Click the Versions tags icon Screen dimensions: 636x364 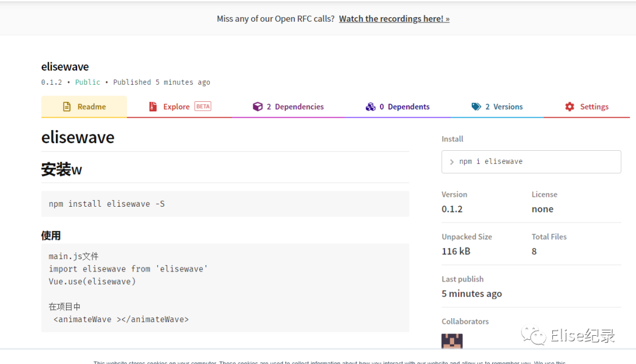[x=476, y=107]
